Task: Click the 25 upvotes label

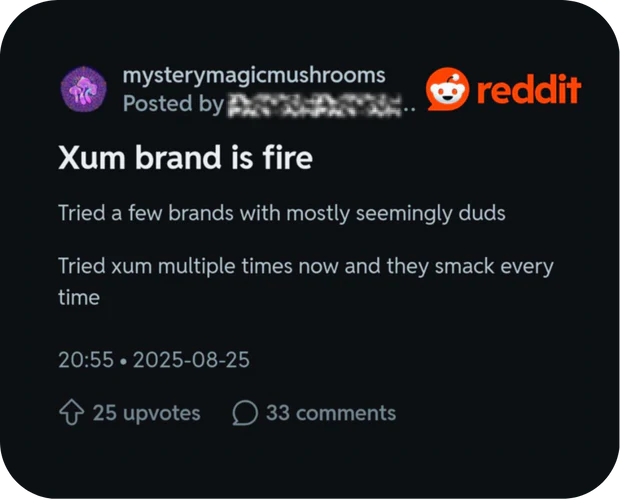Action: (x=147, y=413)
